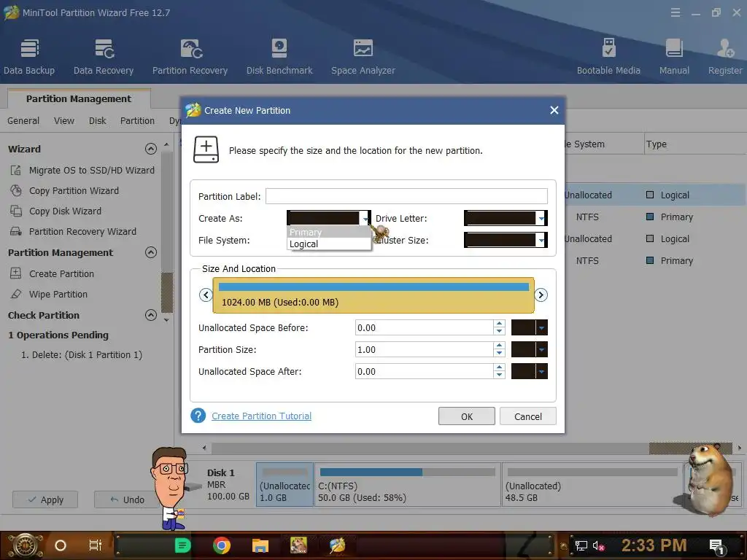This screenshot has width=747, height=560.
Task: Open the Bootable Media builder
Action: point(608,57)
